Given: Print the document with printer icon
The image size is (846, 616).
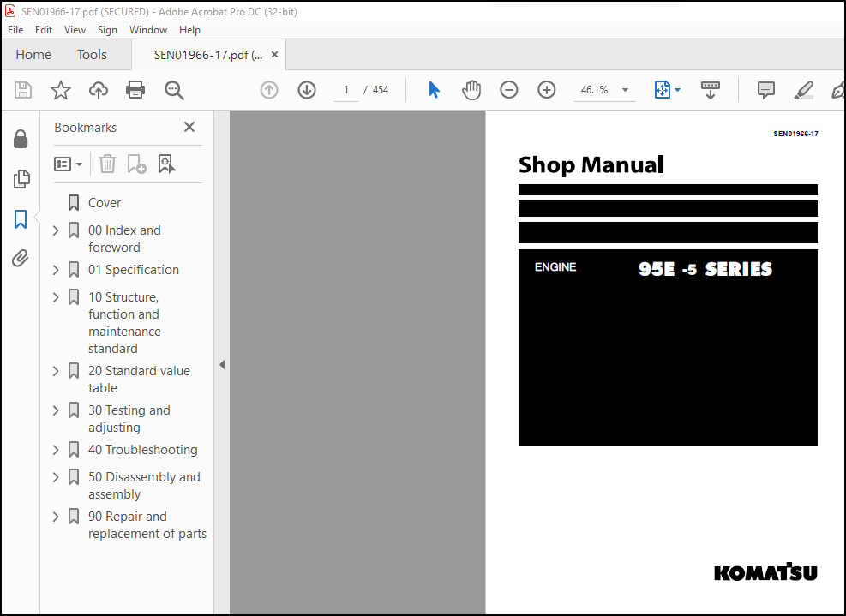Looking at the screenshot, I should click(x=135, y=90).
